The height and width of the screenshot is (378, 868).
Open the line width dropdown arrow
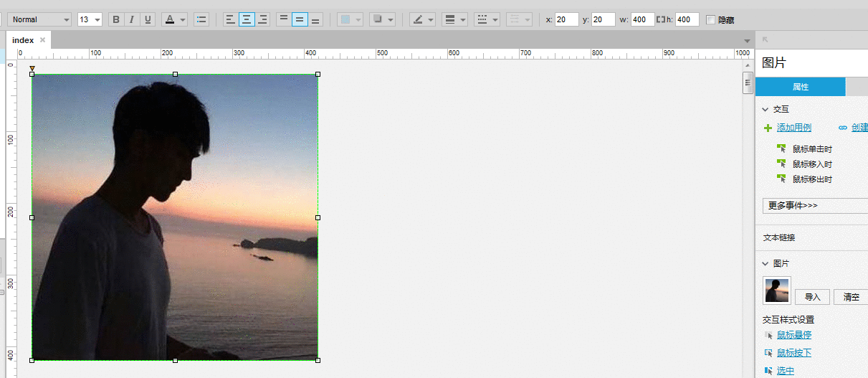pos(463,19)
